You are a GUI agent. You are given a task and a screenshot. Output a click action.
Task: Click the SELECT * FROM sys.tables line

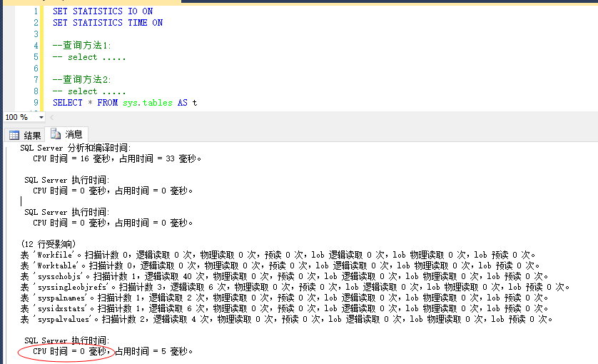pos(125,103)
